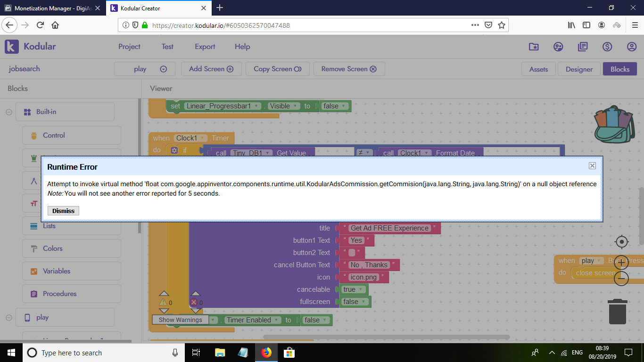Go to the Firefox home page
The height and width of the screenshot is (362, 644).
point(55,25)
